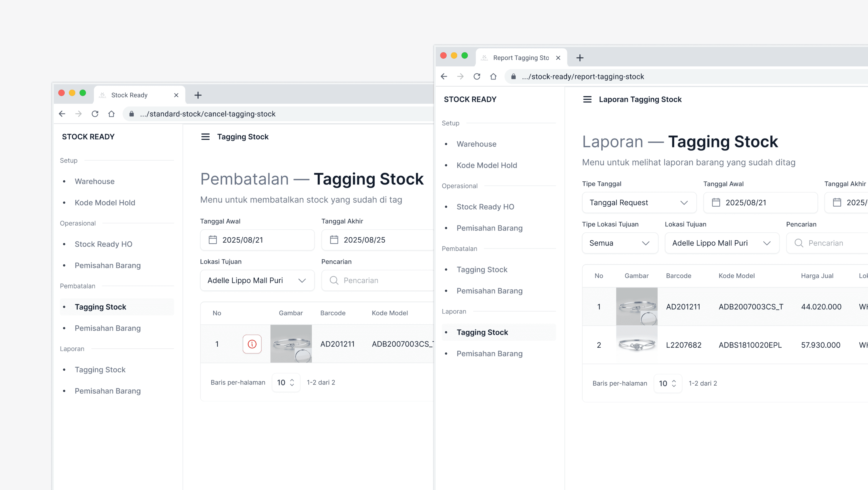
Task: Toggle hamburger menu beside Laporan Tagging Stock
Action: point(587,99)
